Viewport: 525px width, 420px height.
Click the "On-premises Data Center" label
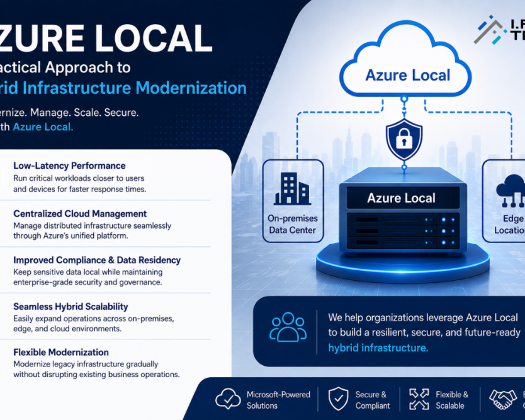(x=292, y=224)
